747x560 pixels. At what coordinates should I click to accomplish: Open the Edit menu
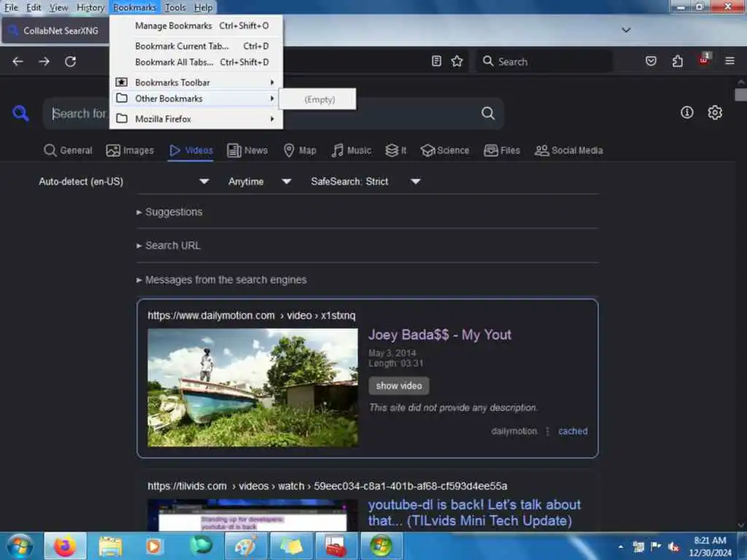[x=34, y=7]
